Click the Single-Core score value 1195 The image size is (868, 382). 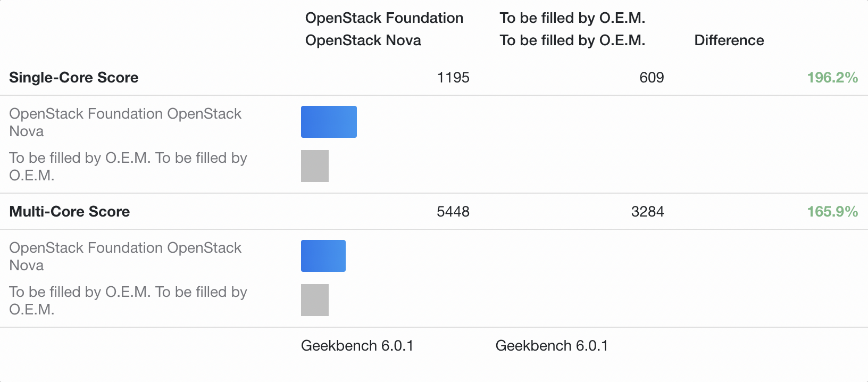453,78
